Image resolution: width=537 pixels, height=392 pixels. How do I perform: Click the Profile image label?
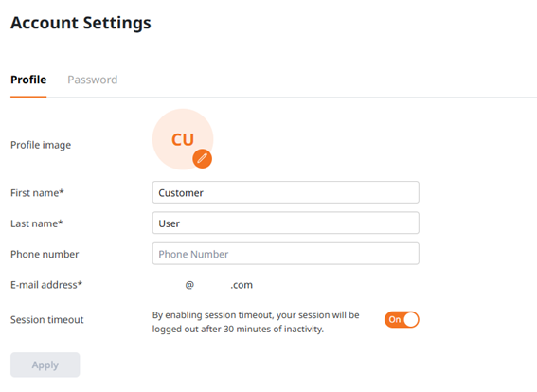pyautogui.click(x=41, y=145)
